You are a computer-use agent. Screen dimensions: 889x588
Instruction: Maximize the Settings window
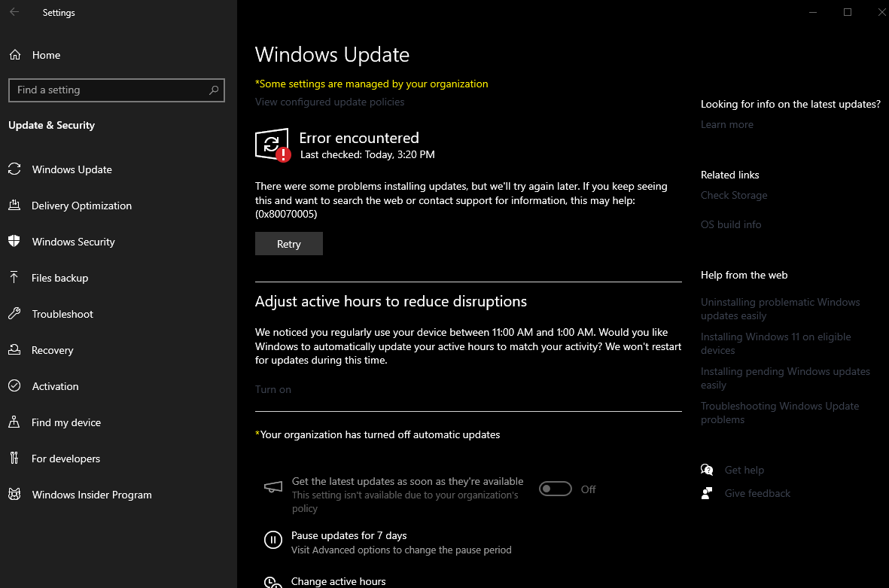click(848, 12)
